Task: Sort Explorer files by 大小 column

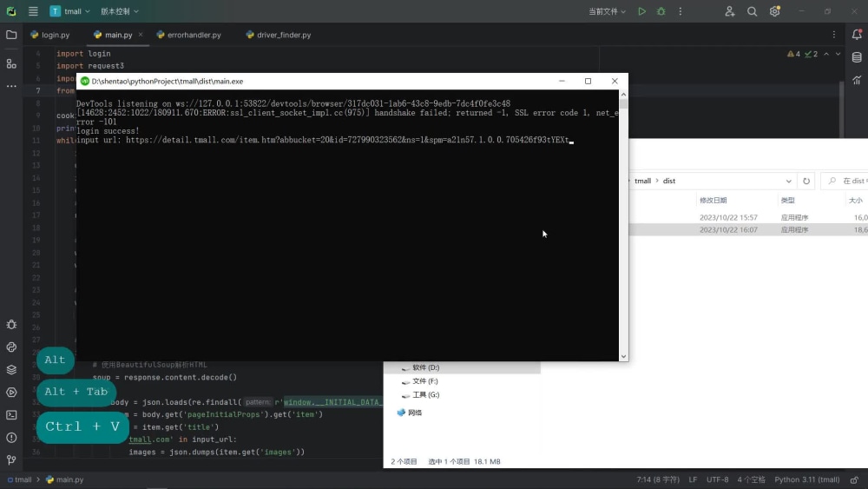Action: click(855, 201)
